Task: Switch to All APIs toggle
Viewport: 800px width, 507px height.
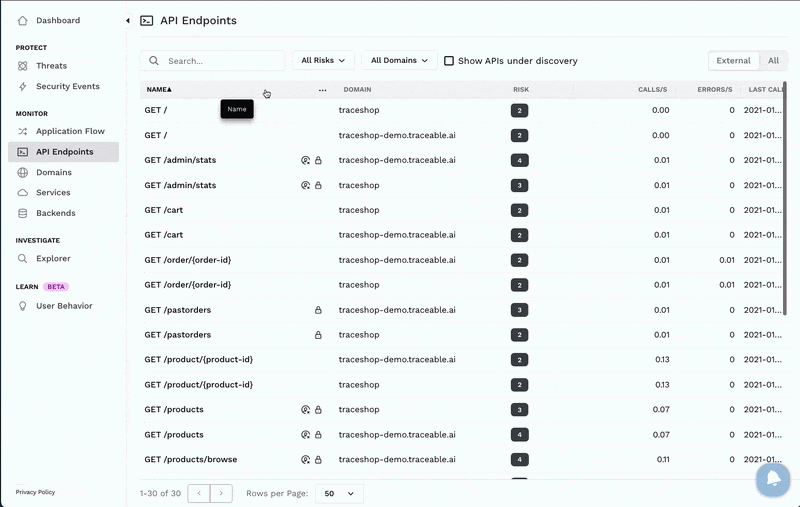Action: pos(773,61)
